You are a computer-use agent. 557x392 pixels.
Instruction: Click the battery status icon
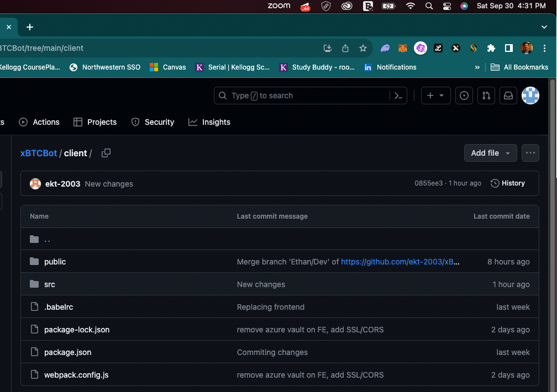(x=388, y=6)
